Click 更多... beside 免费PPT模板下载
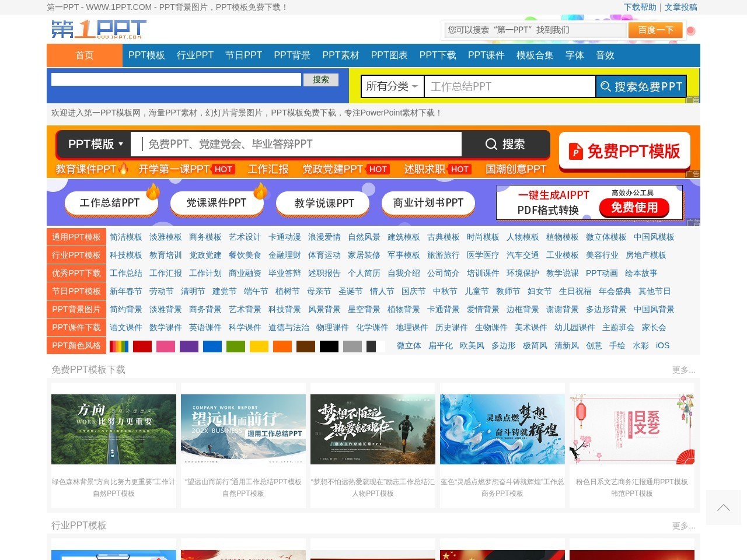The height and width of the screenshot is (560, 747). tap(683, 370)
